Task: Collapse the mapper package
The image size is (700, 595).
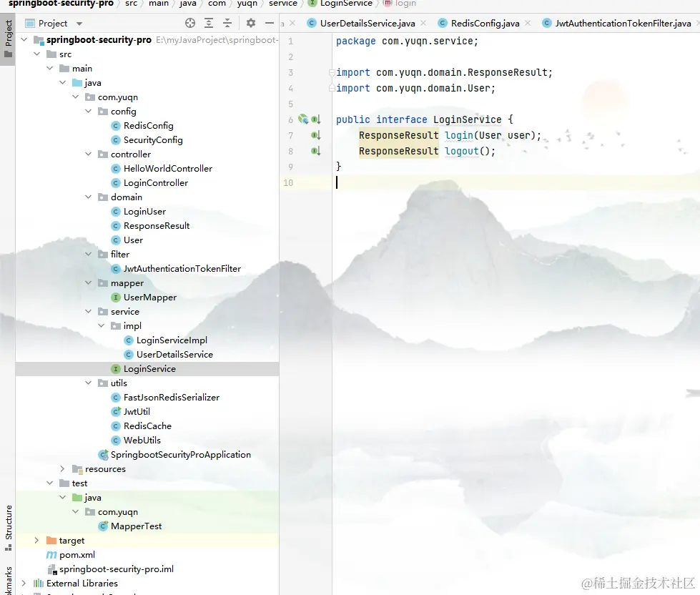Action: [89, 283]
